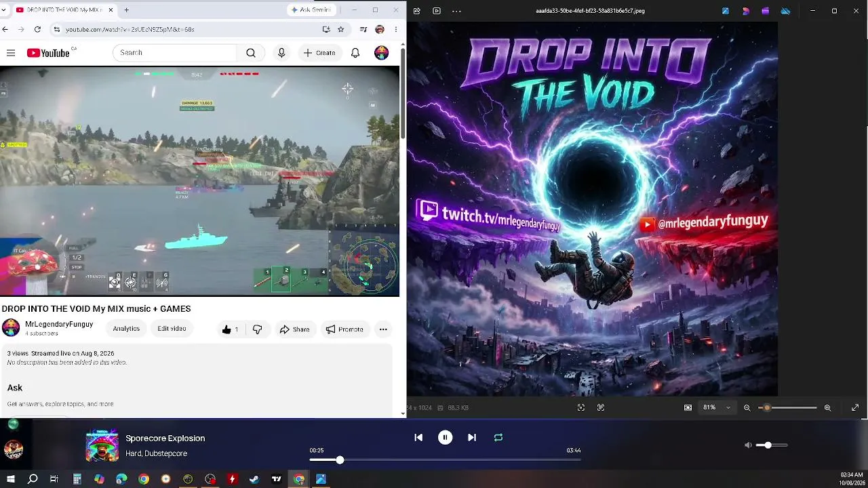Click the Promote button
Viewport: 868px width, 488px height.
[x=344, y=329]
